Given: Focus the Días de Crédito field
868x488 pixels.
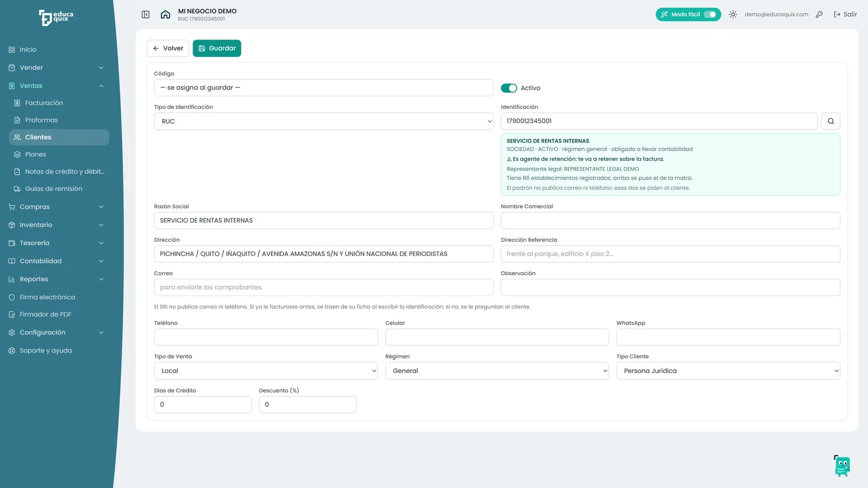Looking at the screenshot, I should click(x=203, y=404).
